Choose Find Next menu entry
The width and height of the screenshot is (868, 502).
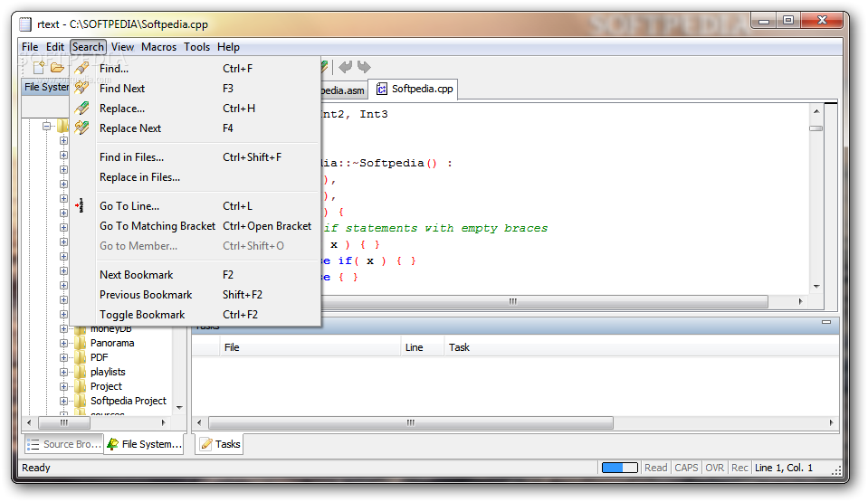click(x=196, y=89)
